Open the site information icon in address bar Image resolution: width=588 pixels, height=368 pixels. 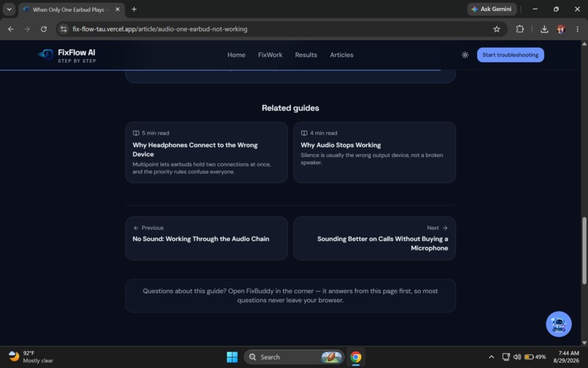click(63, 29)
